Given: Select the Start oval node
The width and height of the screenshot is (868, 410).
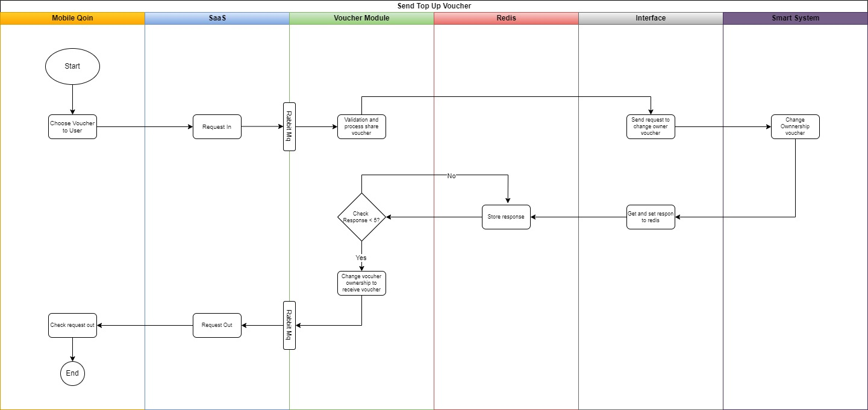Looking at the screenshot, I should click(72, 66).
